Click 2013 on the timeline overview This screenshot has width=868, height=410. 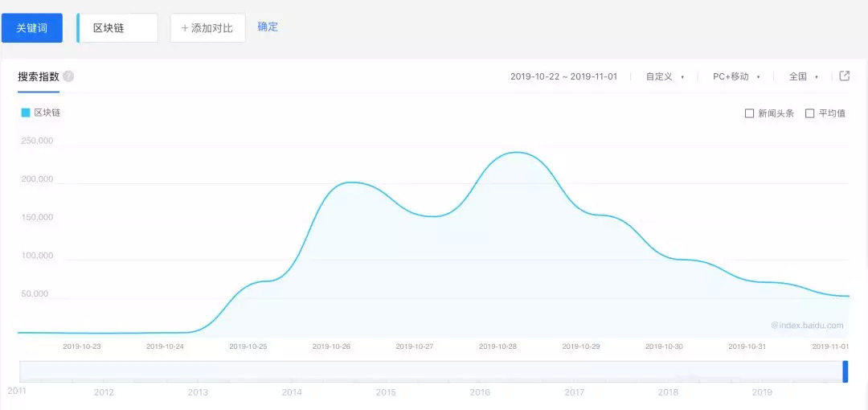click(198, 392)
